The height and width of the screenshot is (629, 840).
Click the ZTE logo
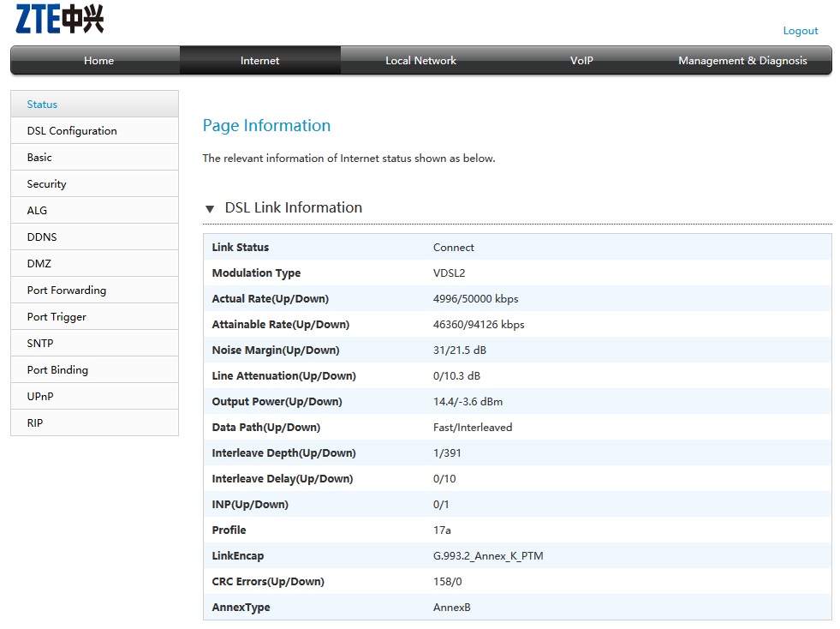(59, 19)
